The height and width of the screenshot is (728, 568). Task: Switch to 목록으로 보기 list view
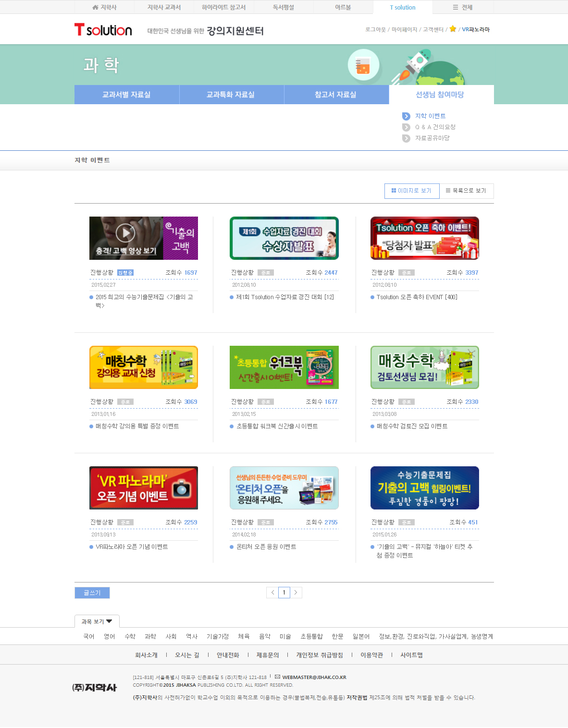(466, 191)
